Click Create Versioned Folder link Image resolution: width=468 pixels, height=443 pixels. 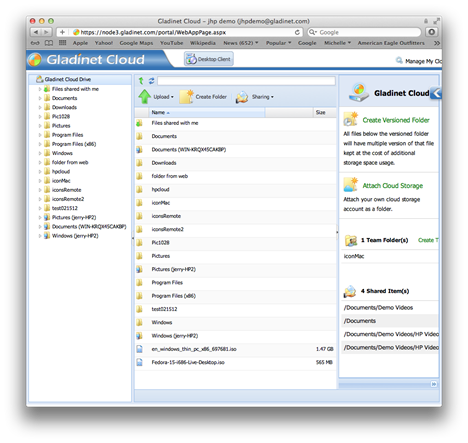point(396,120)
